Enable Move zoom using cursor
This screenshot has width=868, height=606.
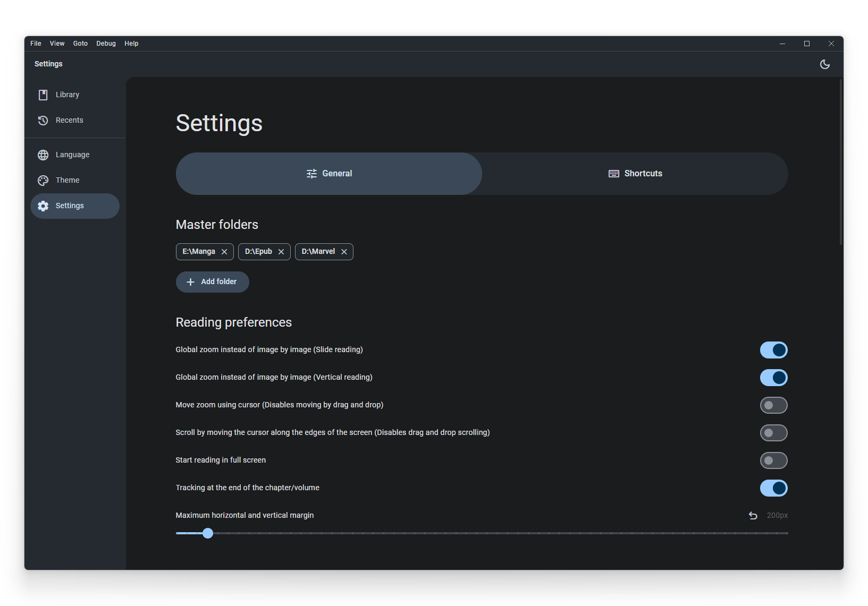click(x=773, y=405)
